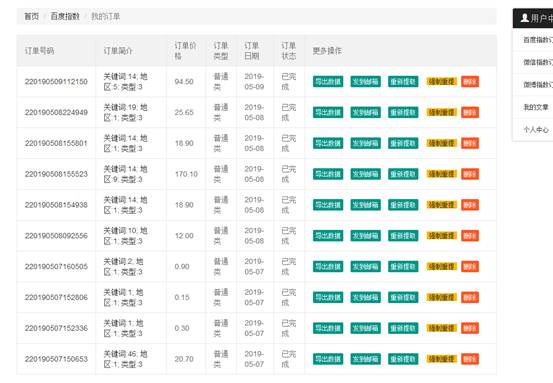The image size is (553, 383).
Task: Delete order 220190508224949
Action: (x=470, y=112)
